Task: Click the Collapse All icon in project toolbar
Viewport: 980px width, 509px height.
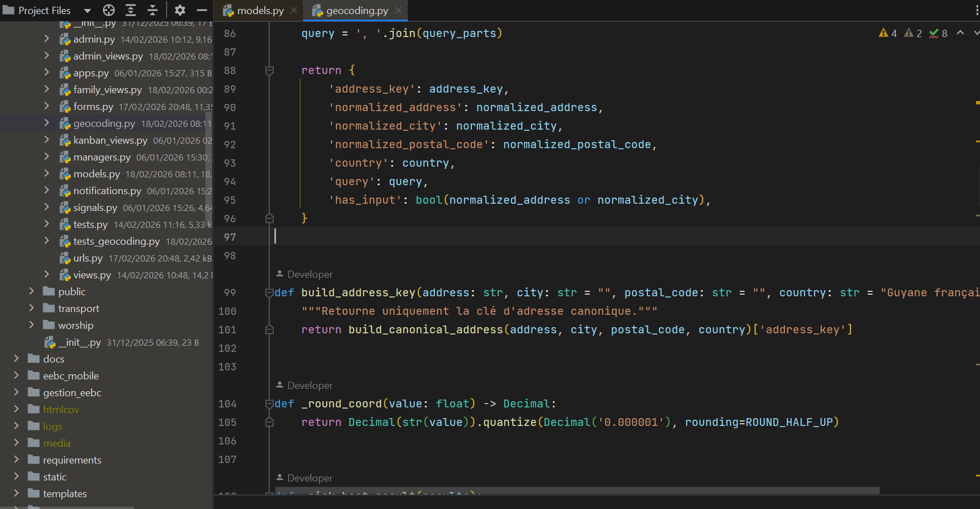Action: [153, 10]
